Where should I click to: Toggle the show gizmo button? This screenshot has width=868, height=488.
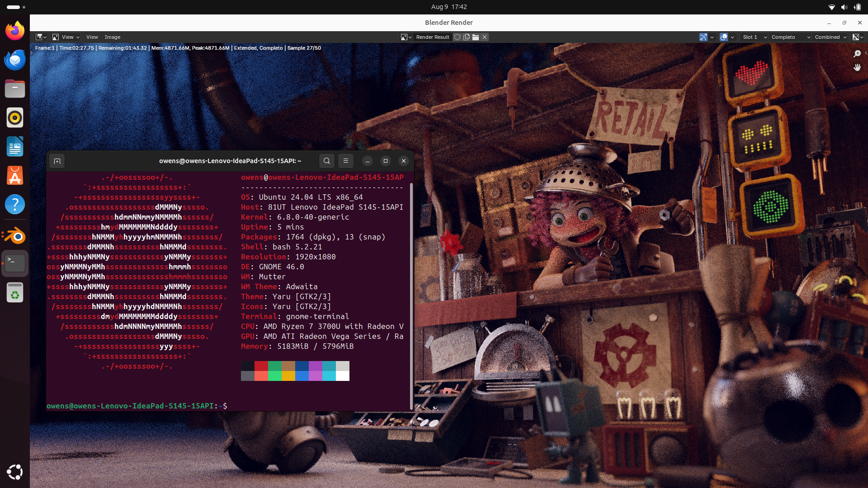tap(703, 37)
